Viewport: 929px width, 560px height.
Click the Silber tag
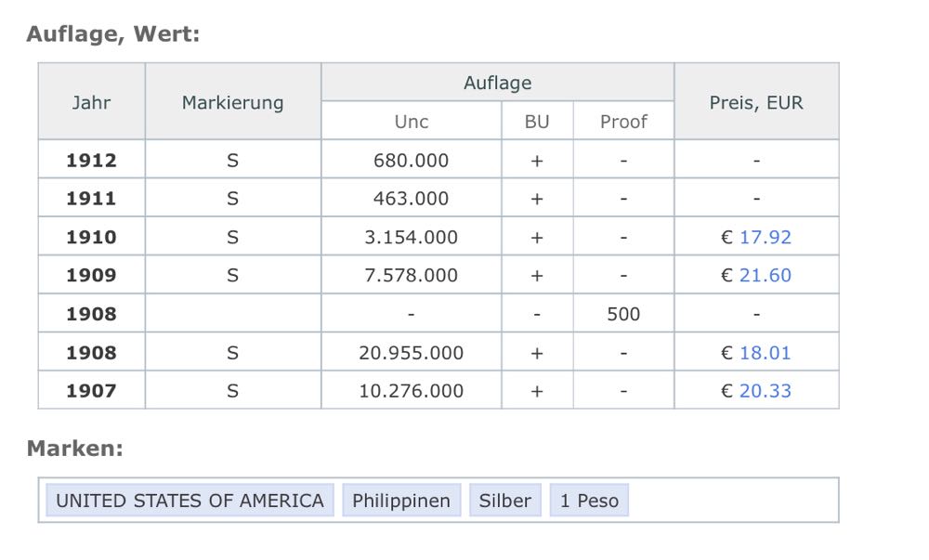pos(504,501)
